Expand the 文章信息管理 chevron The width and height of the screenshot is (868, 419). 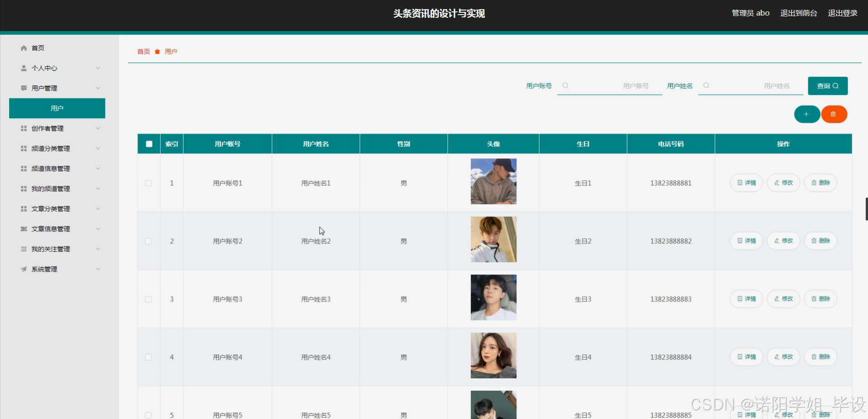tap(98, 229)
